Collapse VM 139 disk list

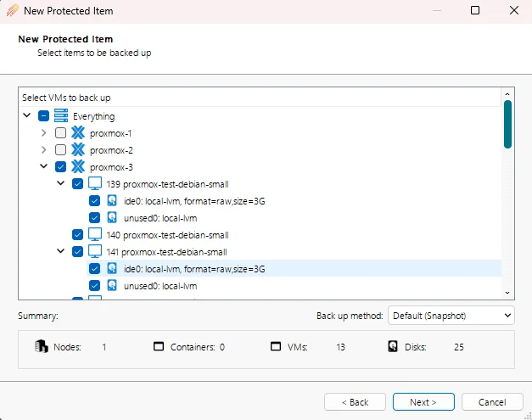(61, 183)
